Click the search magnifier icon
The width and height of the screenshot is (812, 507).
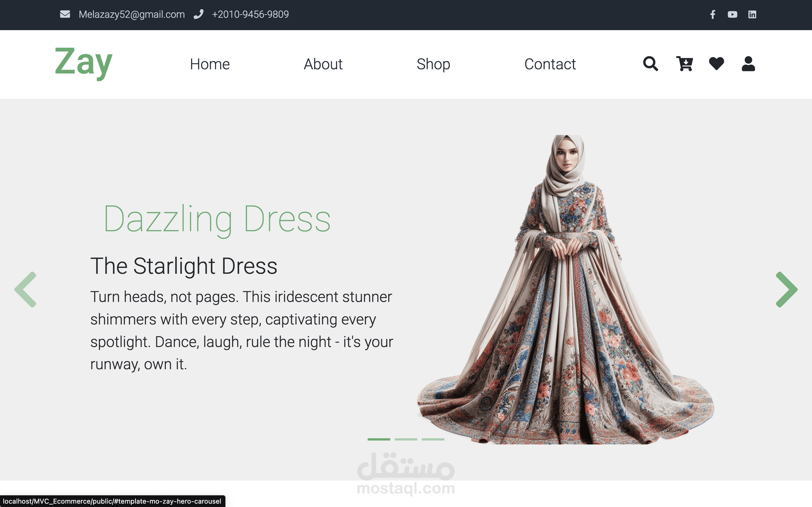650,64
